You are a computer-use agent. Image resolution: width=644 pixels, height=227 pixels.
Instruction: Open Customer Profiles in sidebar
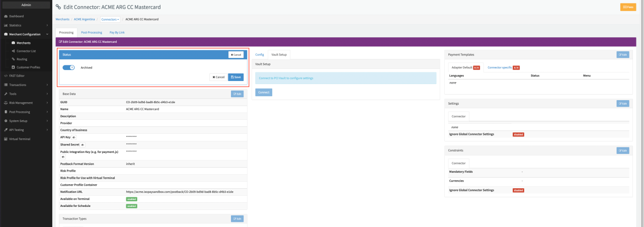click(28, 67)
